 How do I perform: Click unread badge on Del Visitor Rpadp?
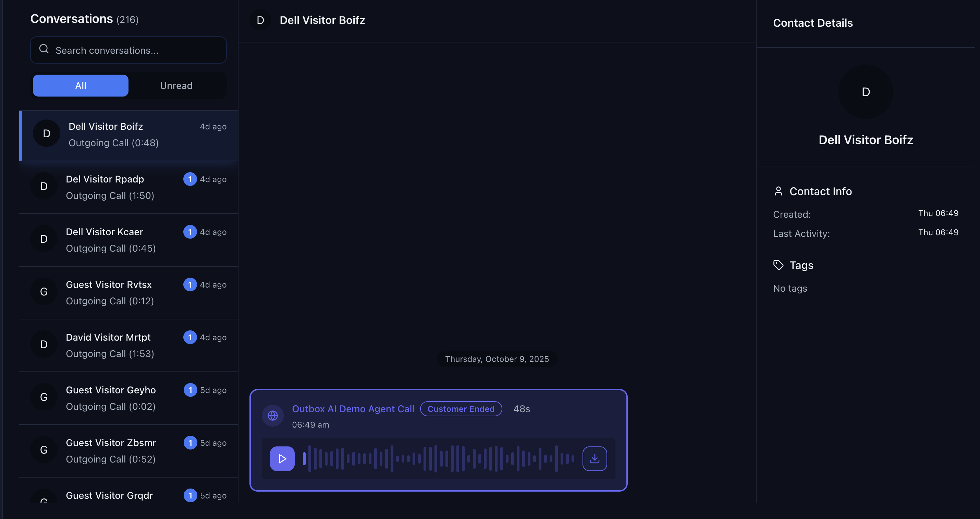(190, 179)
